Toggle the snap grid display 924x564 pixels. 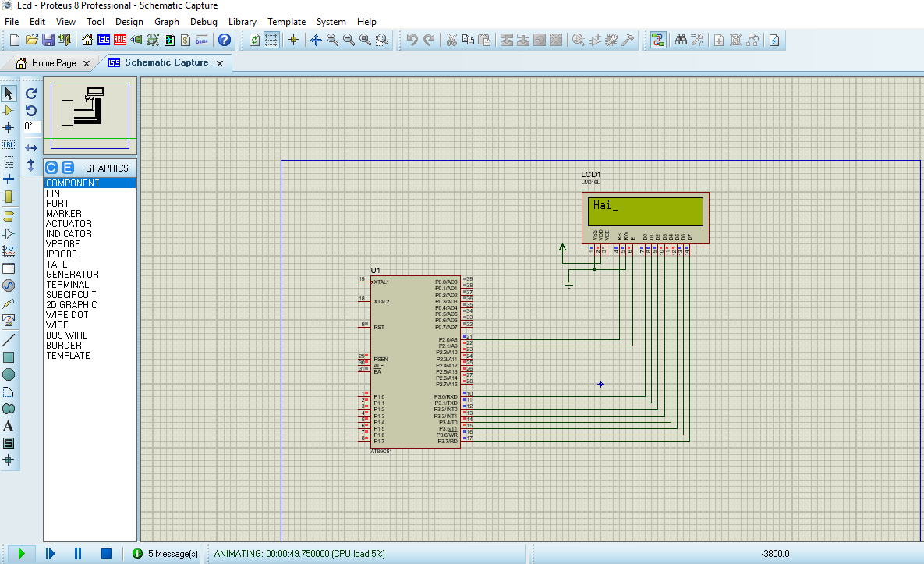click(x=271, y=40)
